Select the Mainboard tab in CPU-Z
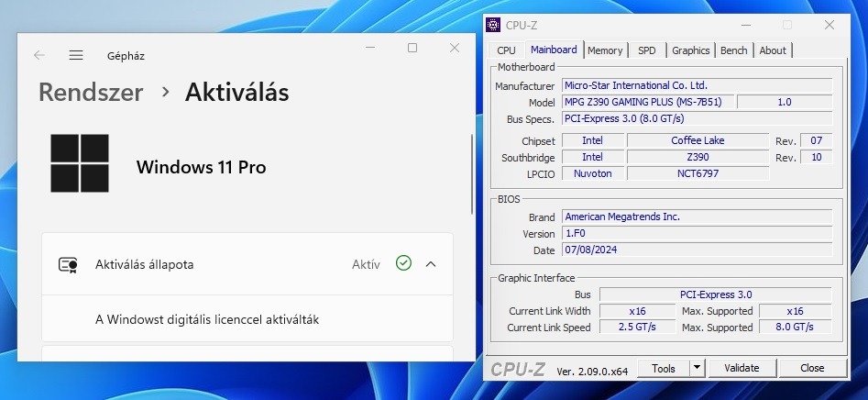Screen dimensions: 868x400 (554, 50)
